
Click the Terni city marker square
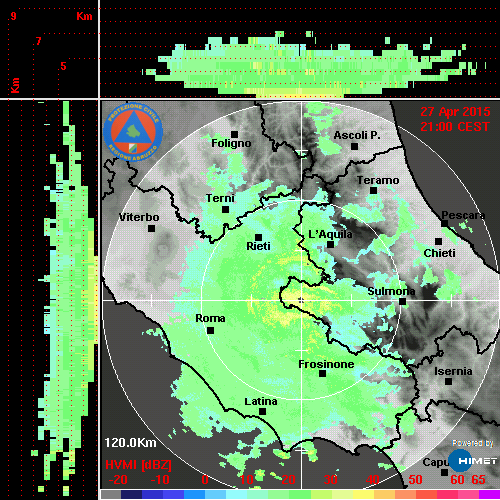point(225,210)
